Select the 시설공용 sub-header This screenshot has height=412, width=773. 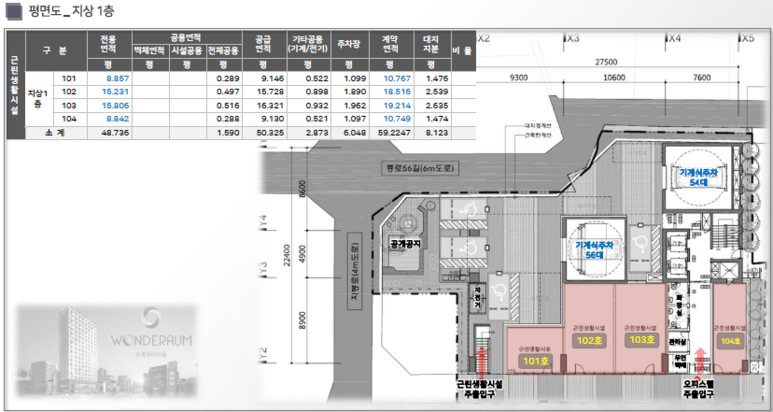187,51
